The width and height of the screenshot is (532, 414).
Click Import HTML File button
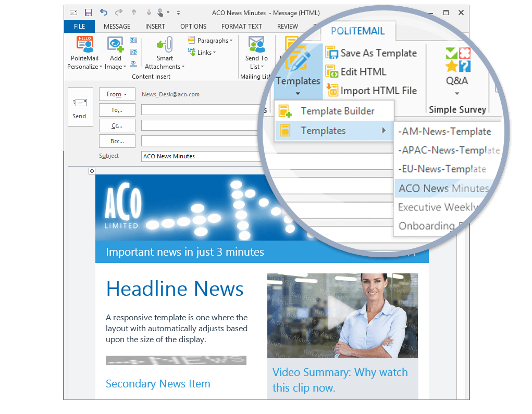(371, 91)
